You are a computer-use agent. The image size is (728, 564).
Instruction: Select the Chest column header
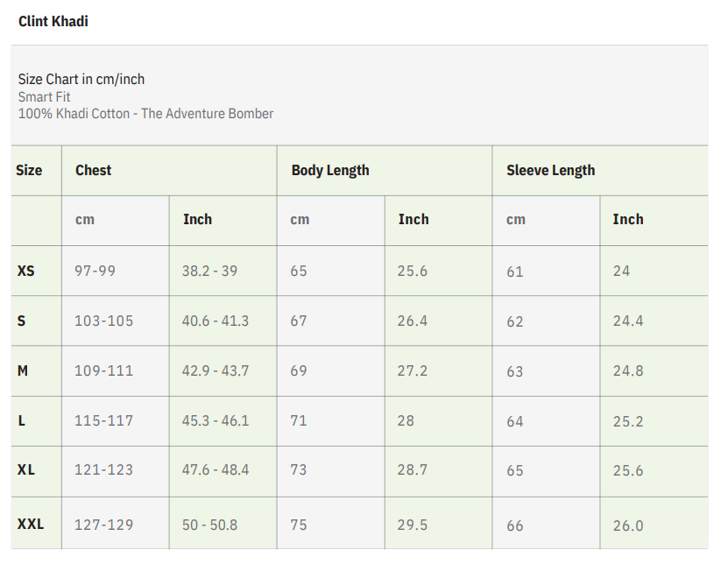(94, 170)
